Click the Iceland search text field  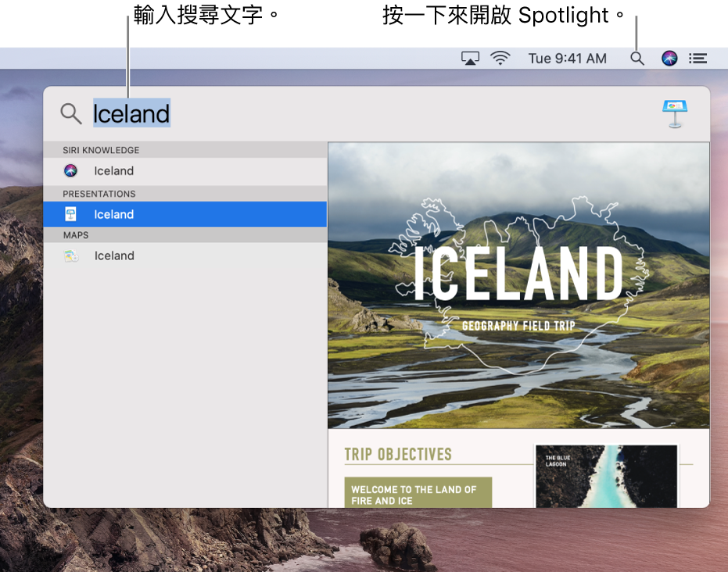coord(131,113)
